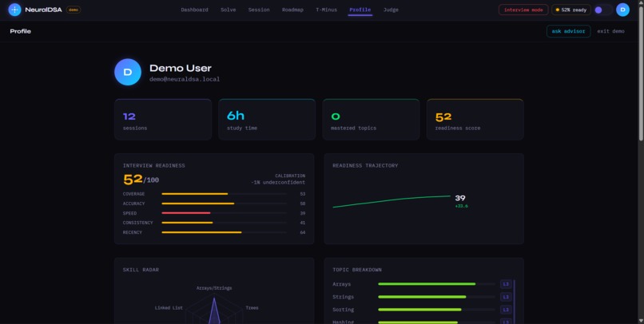Click the Consistency progress bar
This screenshot has height=324, width=644.
tap(225, 223)
